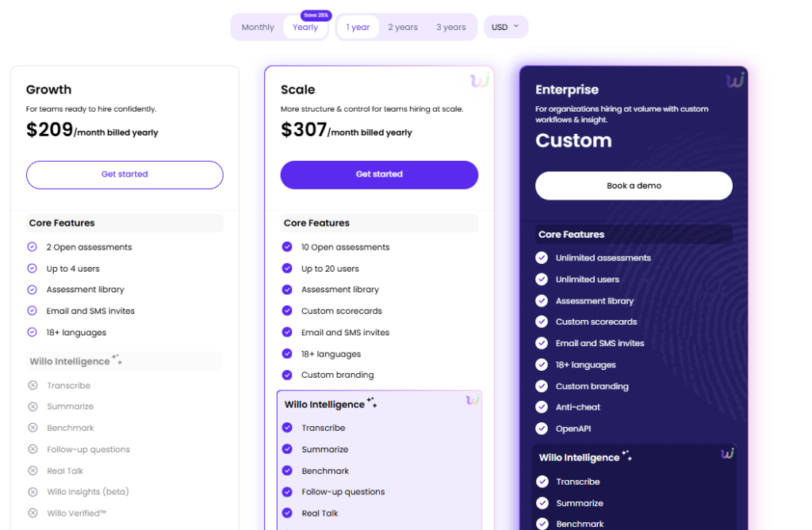The image size is (812, 530).
Task: Select the 2 years term tab
Action: pyautogui.click(x=403, y=27)
